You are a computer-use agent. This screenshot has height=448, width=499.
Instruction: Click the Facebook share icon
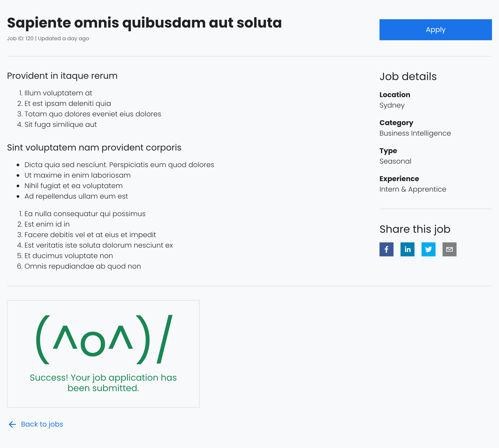point(386,249)
